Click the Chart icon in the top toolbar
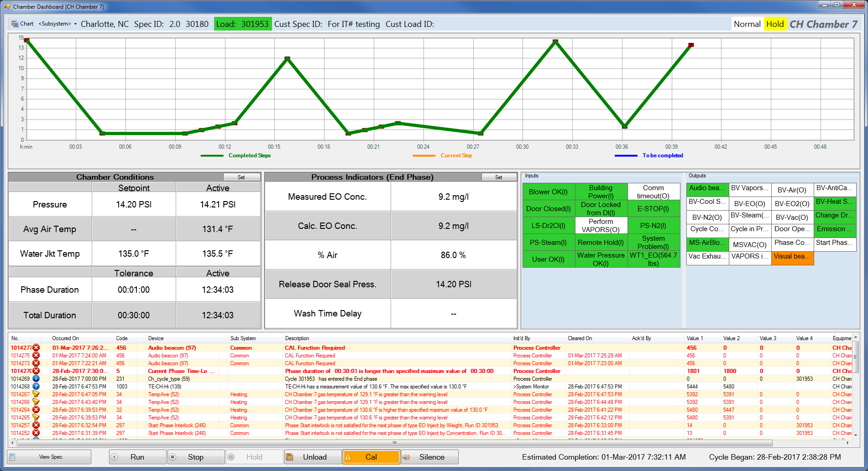 tap(16, 24)
